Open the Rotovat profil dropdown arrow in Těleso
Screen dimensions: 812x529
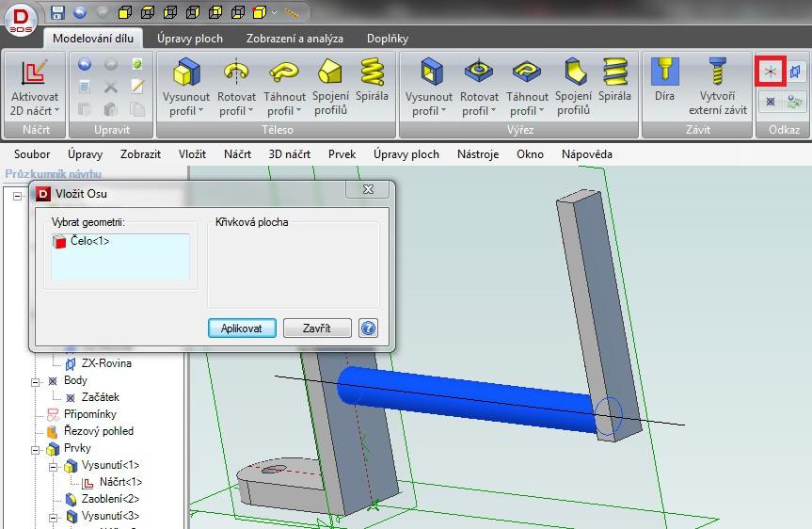point(250,110)
